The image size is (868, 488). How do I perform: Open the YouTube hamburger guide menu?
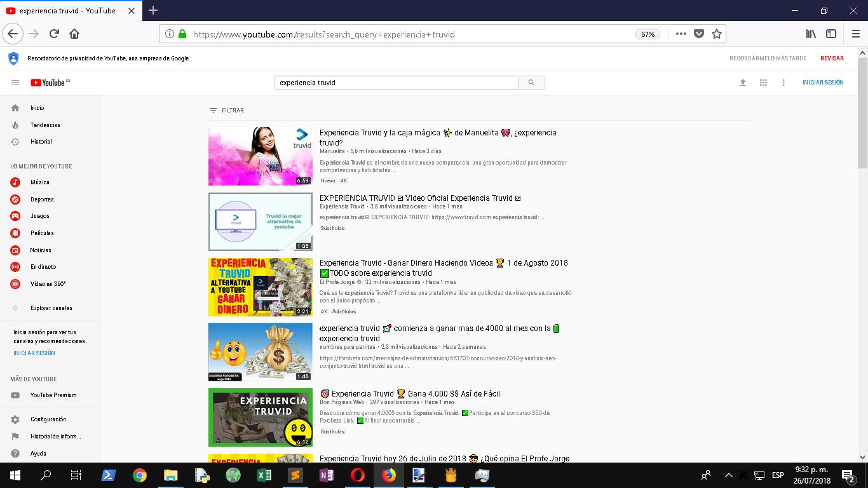(15, 83)
